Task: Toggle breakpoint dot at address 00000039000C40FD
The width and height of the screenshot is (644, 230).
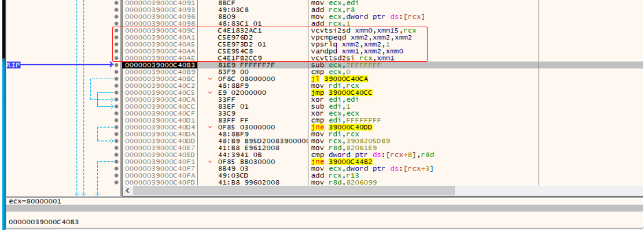Action: 117,182
